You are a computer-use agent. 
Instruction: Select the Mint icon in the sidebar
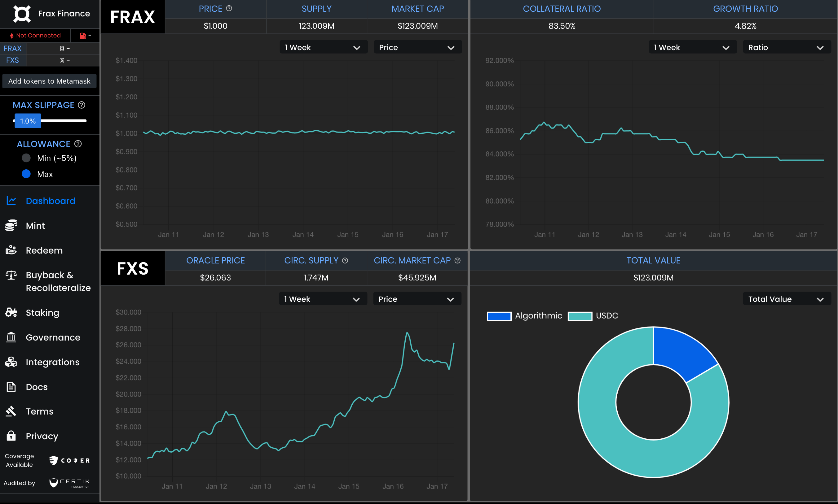[x=11, y=225]
